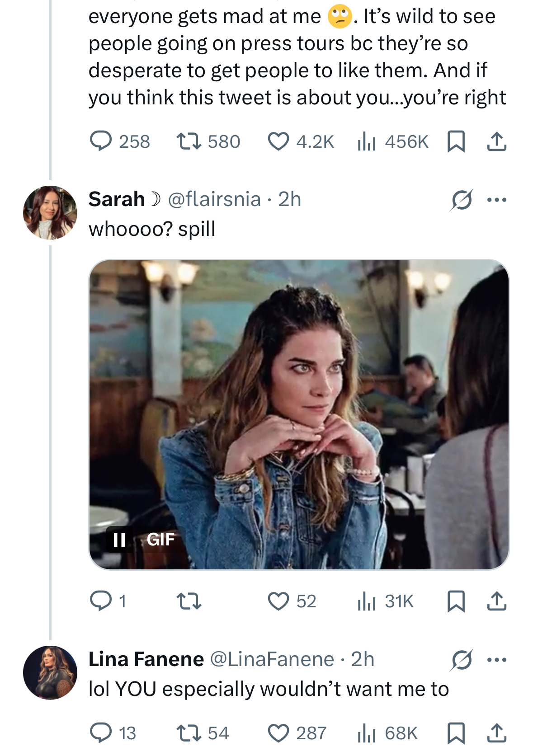Screen dimensions: 533x756
Task: Pause the playing GIF
Action: 119,540
